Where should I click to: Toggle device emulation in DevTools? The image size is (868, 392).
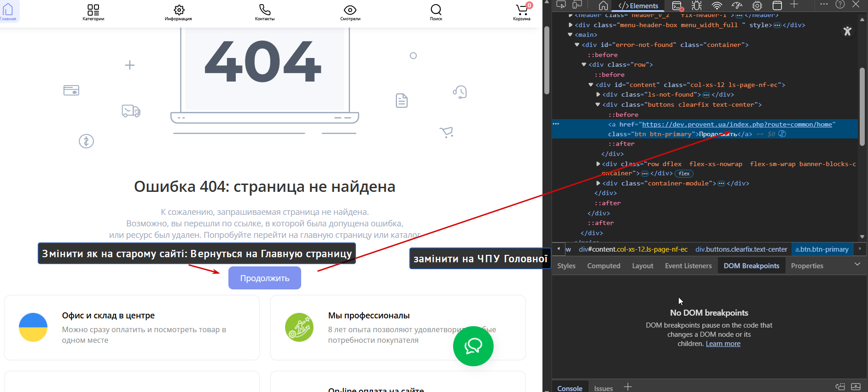tap(577, 5)
